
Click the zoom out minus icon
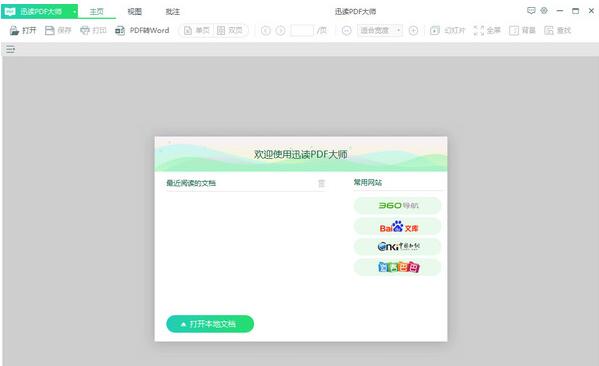click(x=346, y=31)
